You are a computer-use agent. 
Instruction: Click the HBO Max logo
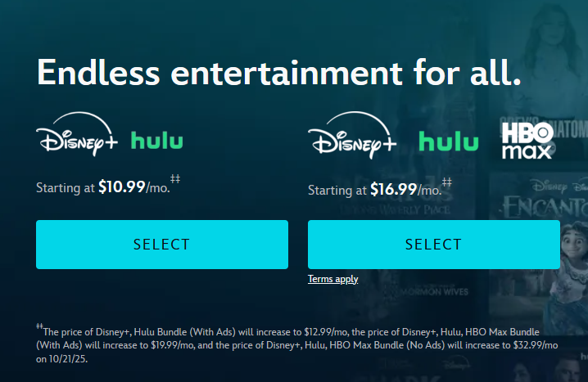pyautogui.click(x=527, y=140)
